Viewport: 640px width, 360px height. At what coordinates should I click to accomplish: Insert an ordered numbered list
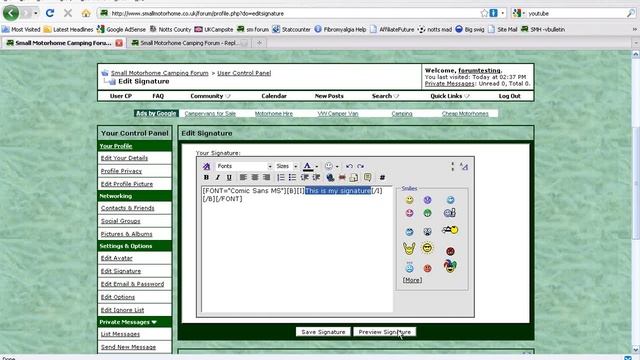pos(281,177)
